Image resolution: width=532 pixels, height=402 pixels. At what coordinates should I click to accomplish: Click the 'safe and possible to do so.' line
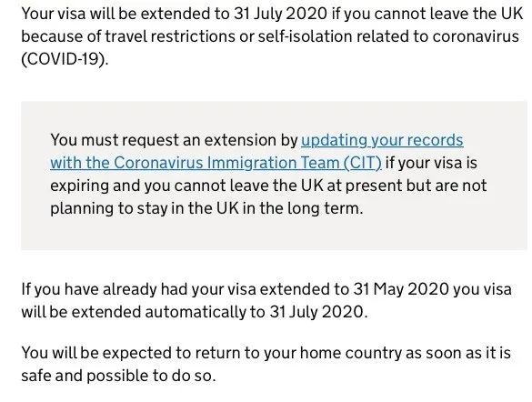coord(118,376)
